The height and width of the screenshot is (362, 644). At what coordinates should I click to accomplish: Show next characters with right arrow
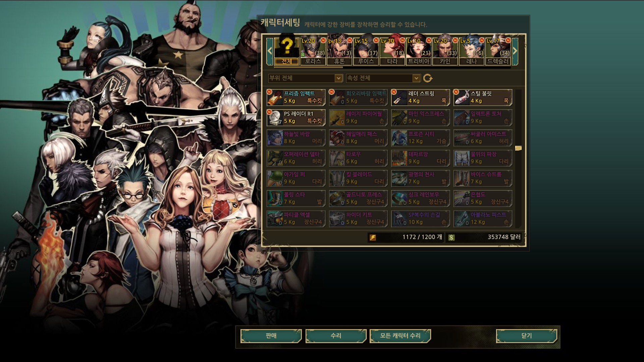[x=515, y=51]
